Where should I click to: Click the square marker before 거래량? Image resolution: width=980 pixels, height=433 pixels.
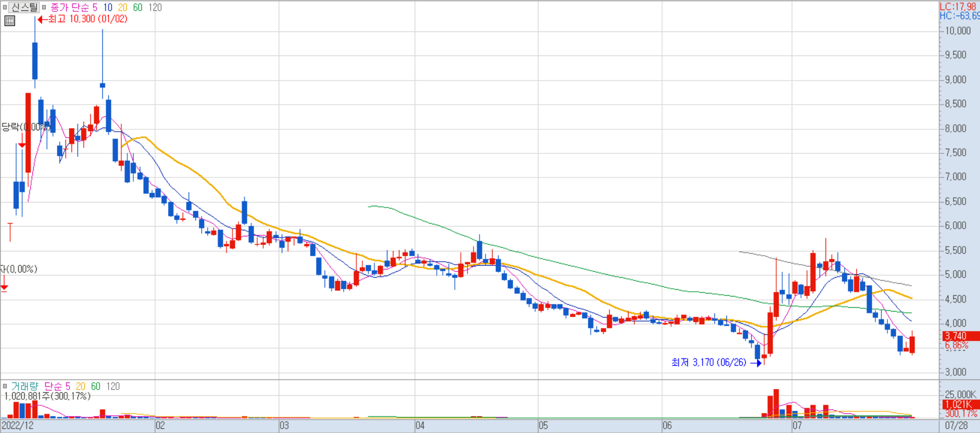coord(5,386)
